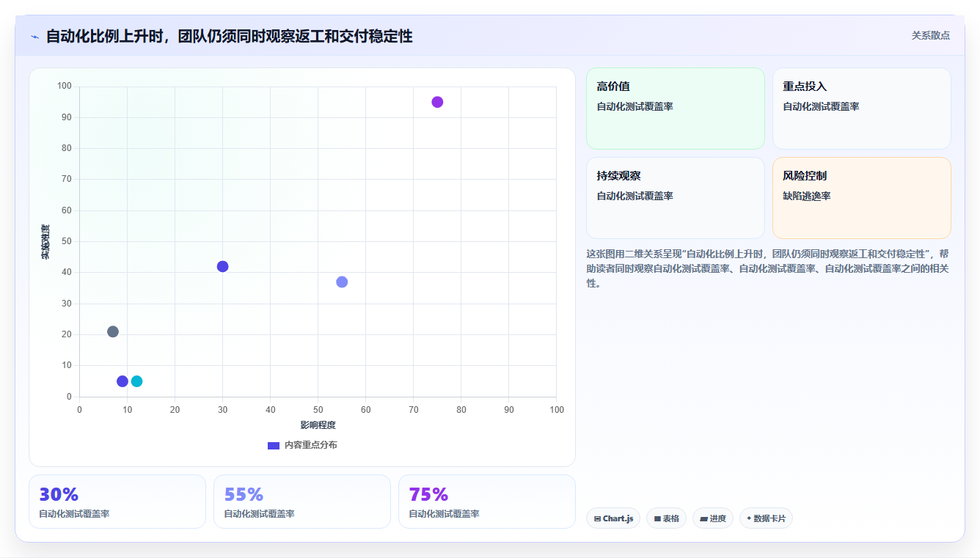Click the 关系散点 label in the header
The height and width of the screenshot is (558, 980).
coord(930,35)
